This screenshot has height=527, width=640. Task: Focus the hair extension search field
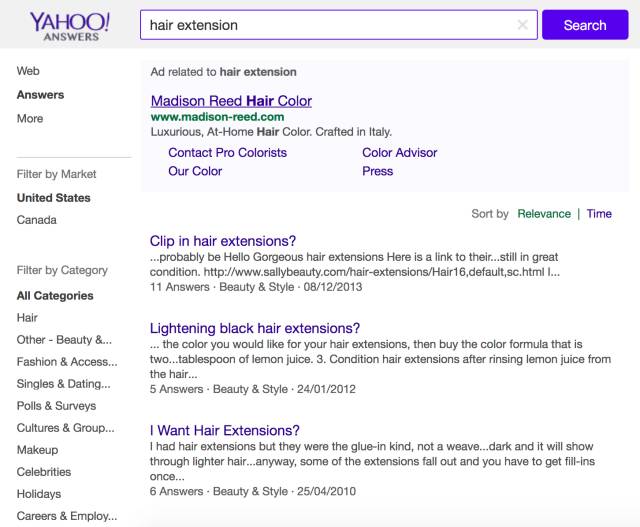[x=329, y=25]
